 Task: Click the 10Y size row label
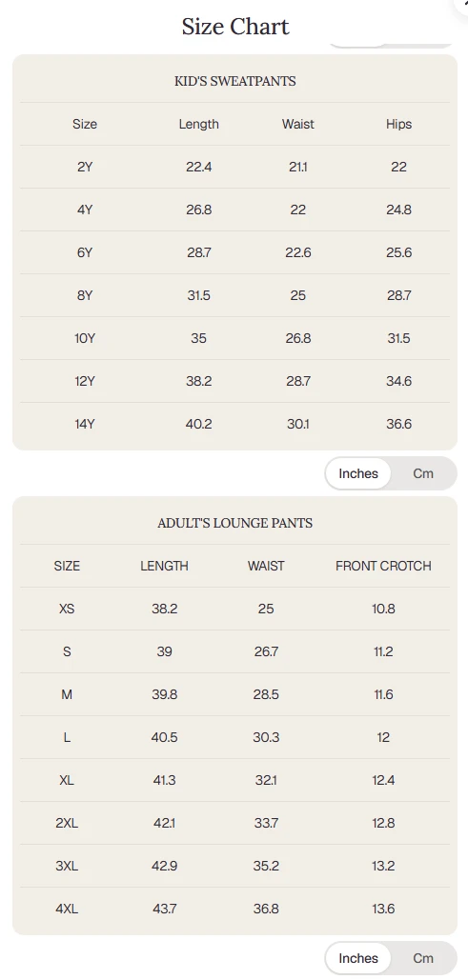coord(85,338)
